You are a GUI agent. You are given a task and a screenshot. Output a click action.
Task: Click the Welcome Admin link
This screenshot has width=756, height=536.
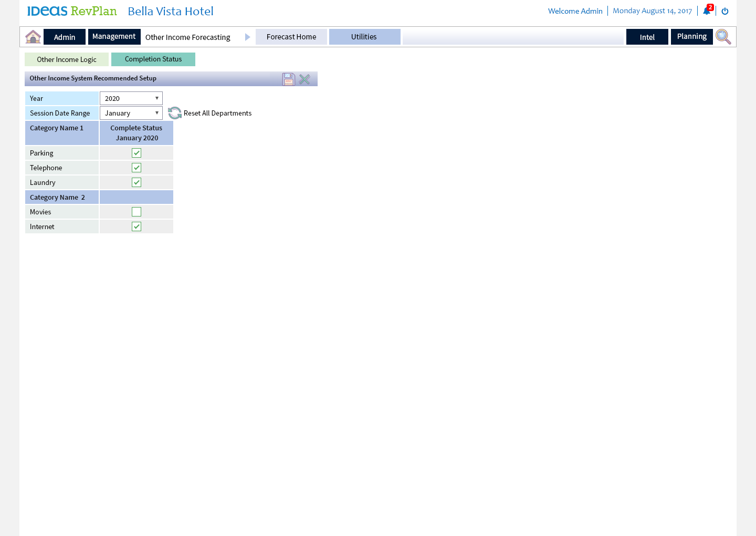tap(575, 11)
